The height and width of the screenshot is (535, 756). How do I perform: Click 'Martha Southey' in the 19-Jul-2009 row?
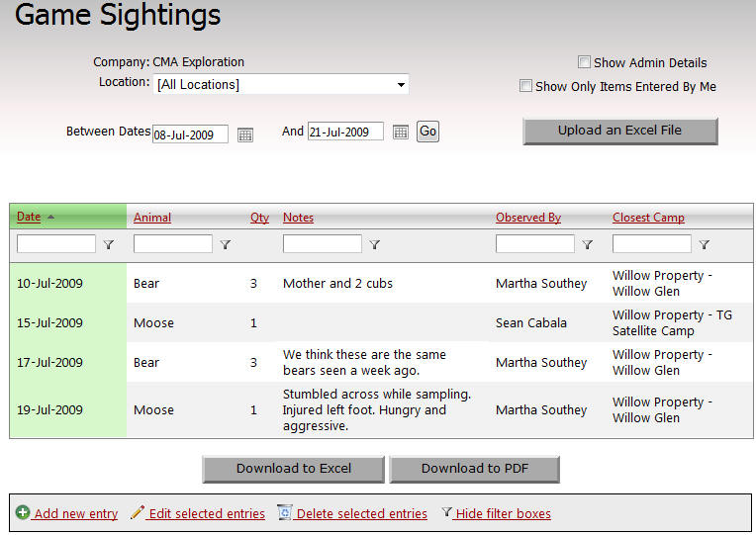click(x=541, y=410)
